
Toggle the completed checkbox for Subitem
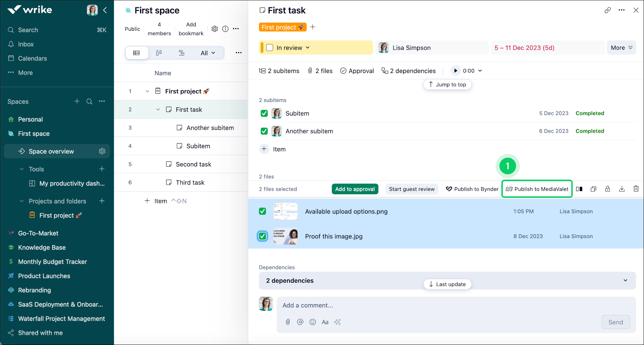(x=264, y=113)
